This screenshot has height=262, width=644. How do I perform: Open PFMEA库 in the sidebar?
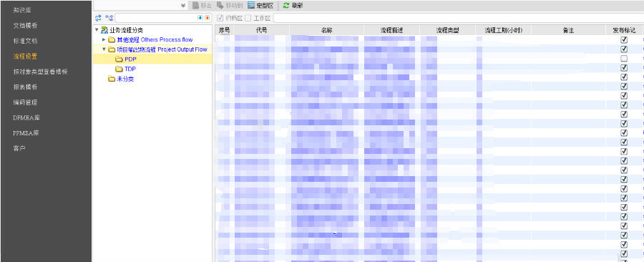click(x=26, y=133)
